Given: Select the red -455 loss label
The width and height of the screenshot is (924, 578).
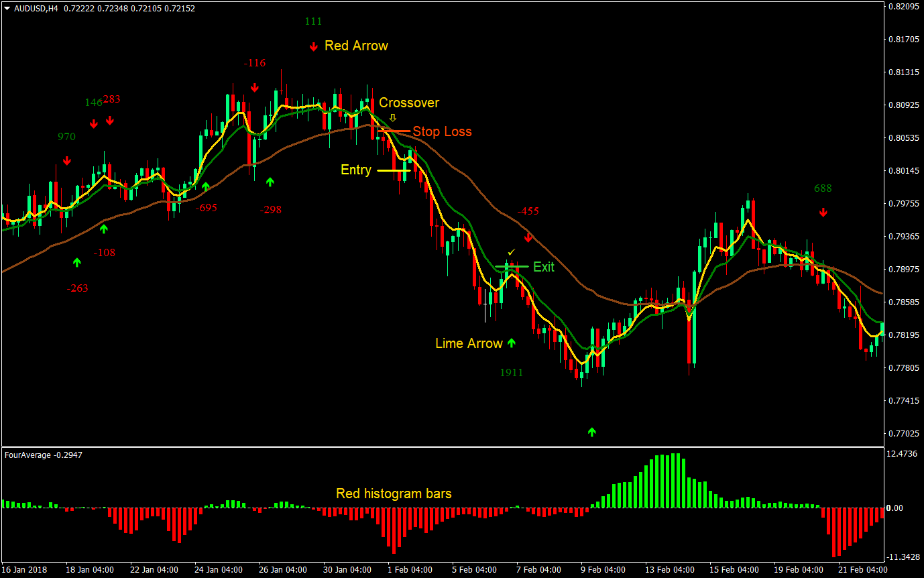Looking at the screenshot, I should 528,211.
